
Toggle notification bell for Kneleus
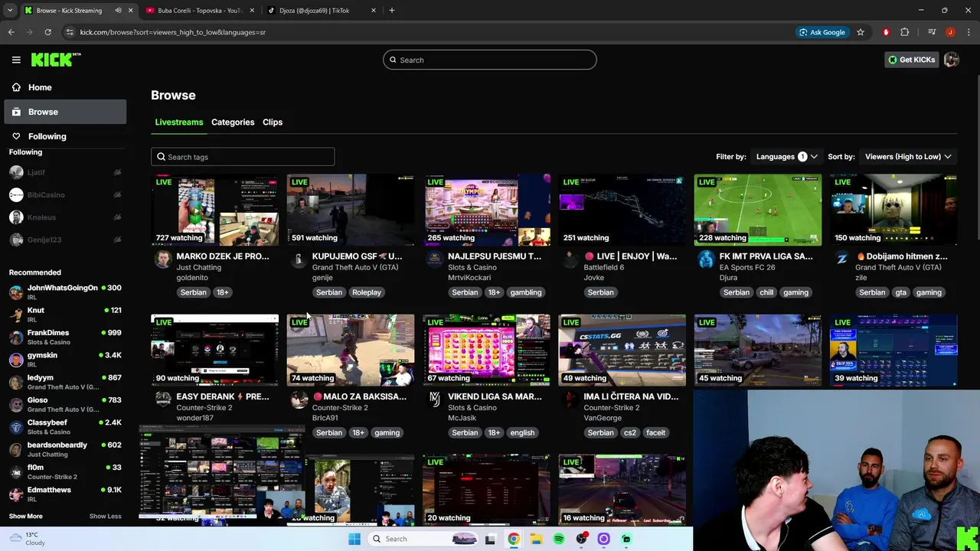click(117, 217)
